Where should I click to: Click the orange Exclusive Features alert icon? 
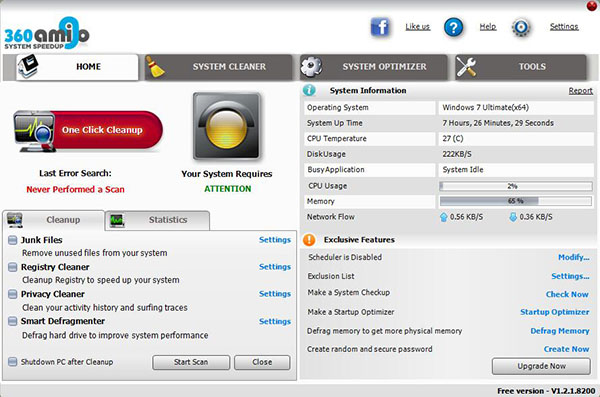pyautogui.click(x=309, y=240)
